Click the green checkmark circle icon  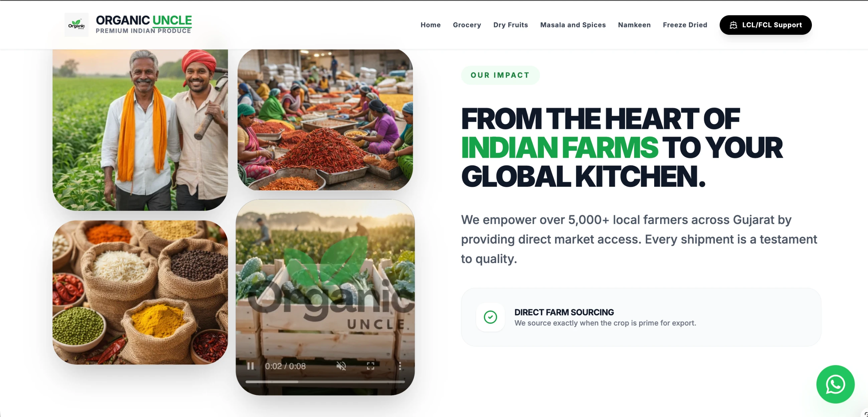(490, 317)
